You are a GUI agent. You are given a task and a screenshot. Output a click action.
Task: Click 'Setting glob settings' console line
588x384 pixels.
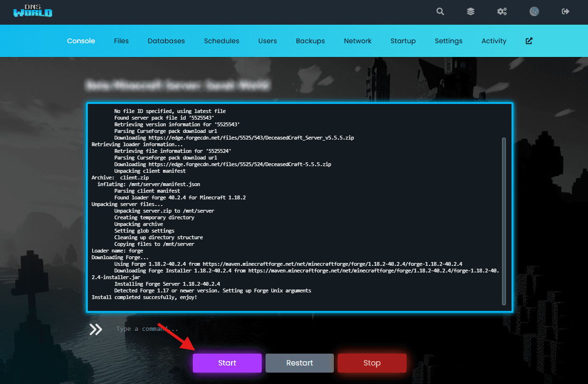coord(144,231)
